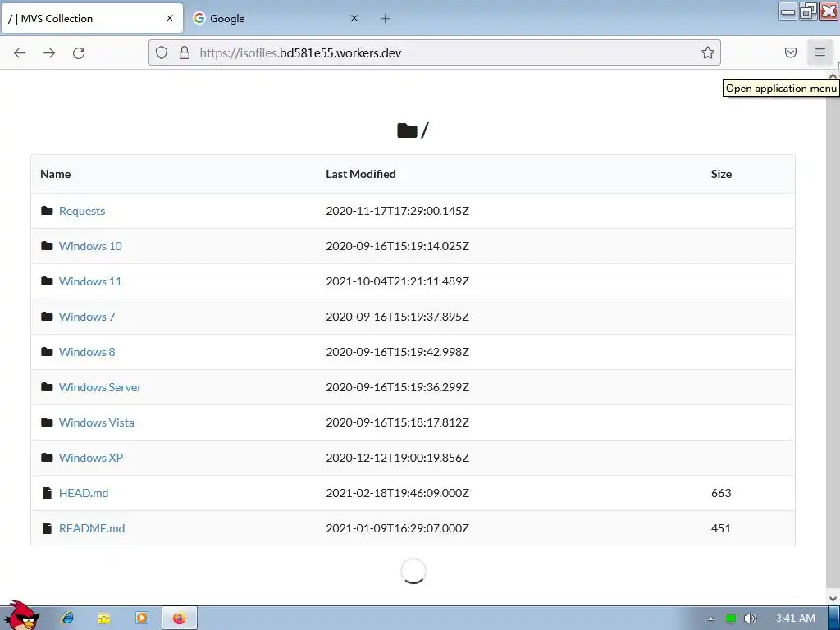Select the date 2021-10-04T21:21:11.489Z
840x630 pixels.
398,282
